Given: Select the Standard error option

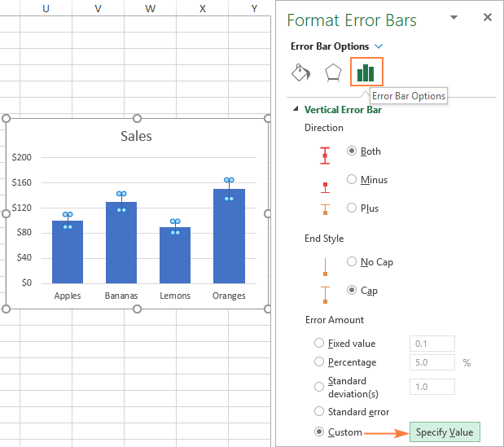Looking at the screenshot, I should click(319, 411).
